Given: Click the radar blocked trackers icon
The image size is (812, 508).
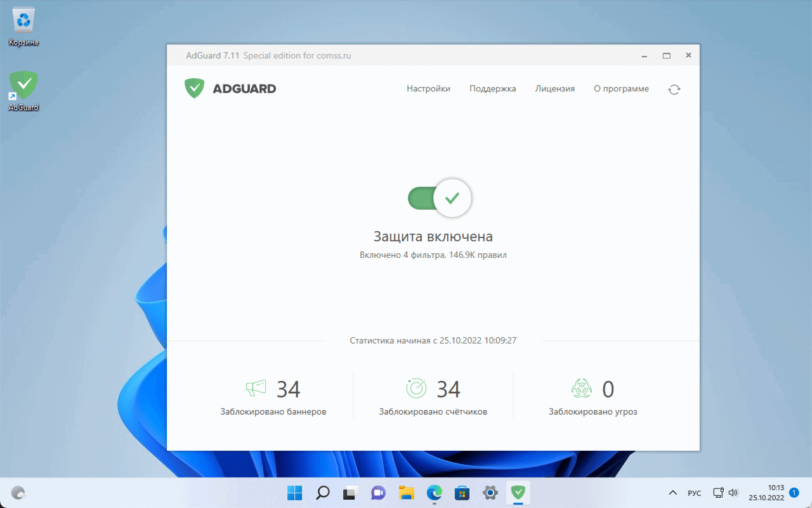Looking at the screenshot, I should (x=416, y=388).
